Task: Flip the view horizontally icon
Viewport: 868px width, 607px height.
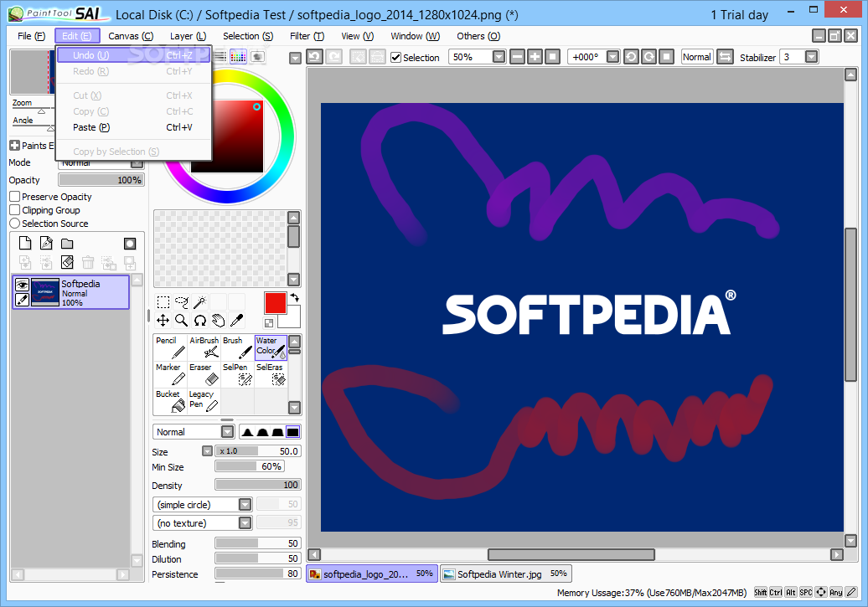Action: pyautogui.click(x=725, y=57)
